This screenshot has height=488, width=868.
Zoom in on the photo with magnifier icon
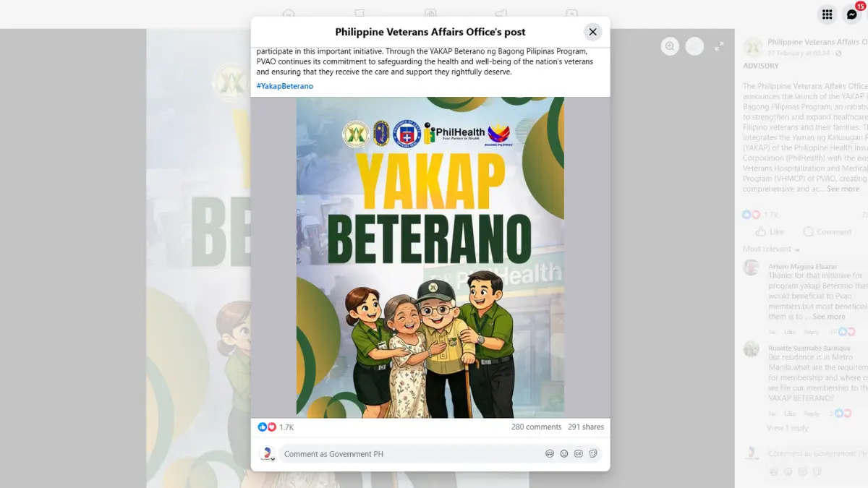pyautogui.click(x=670, y=46)
